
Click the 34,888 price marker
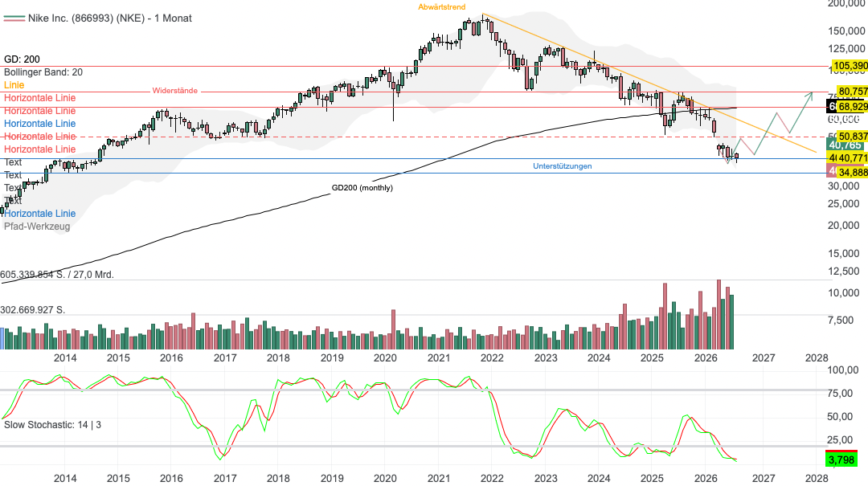tap(853, 173)
